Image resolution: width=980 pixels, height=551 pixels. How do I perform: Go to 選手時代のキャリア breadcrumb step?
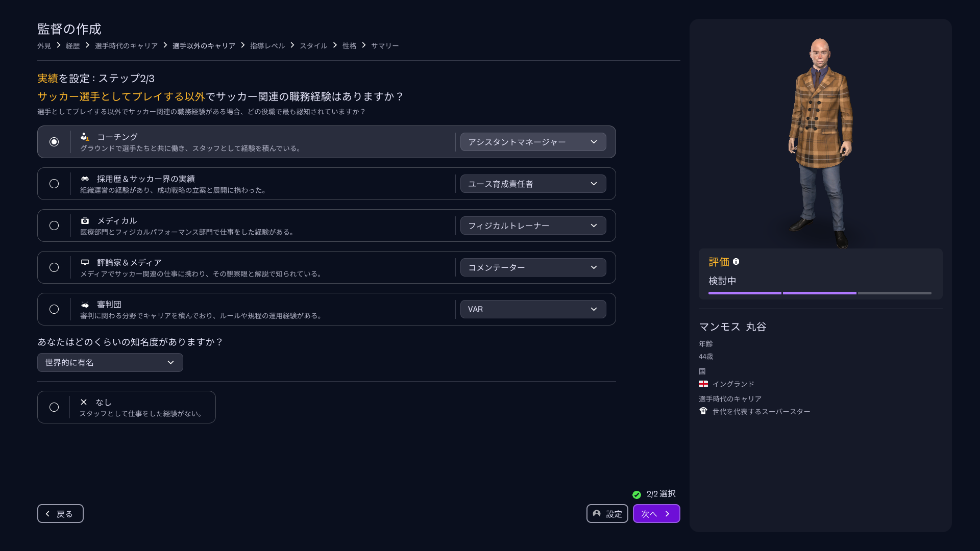(126, 46)
